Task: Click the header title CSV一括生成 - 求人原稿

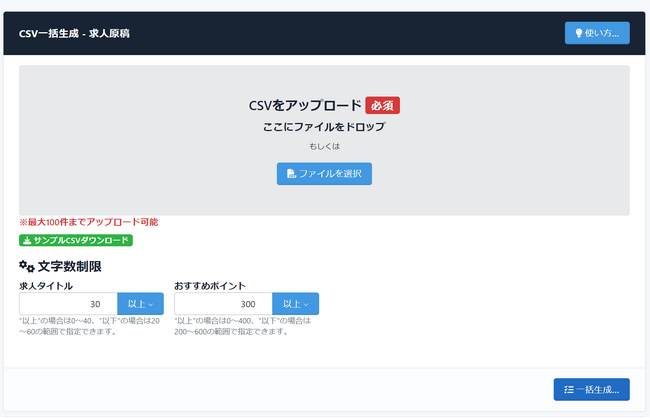Action: [x=74, y=33]
